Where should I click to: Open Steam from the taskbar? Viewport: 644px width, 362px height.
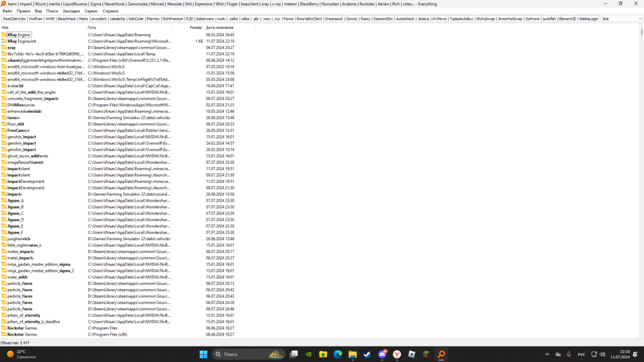click(367, 354)
